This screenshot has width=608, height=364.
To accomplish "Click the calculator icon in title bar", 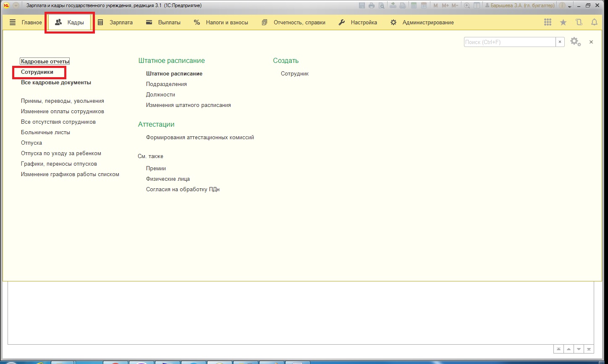I will [x=414, y=5].
